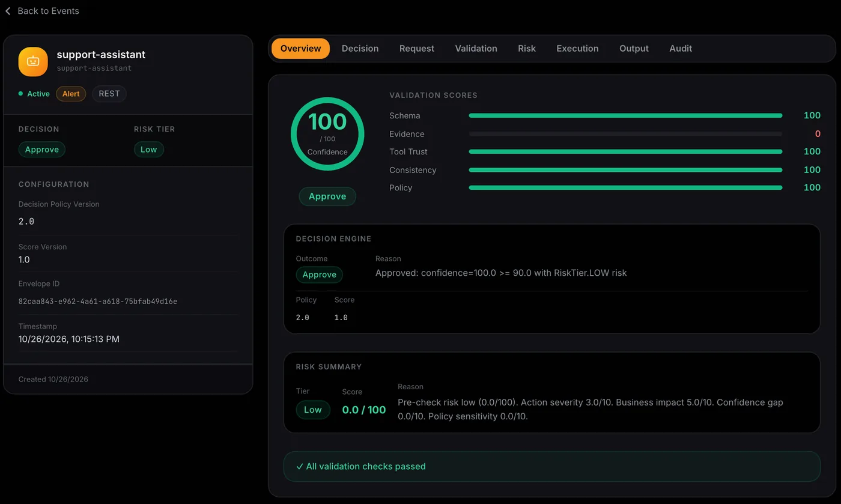Click 'Created 10/26/2026' footer text
841x504 pixels.
click(x=53, y=379)
